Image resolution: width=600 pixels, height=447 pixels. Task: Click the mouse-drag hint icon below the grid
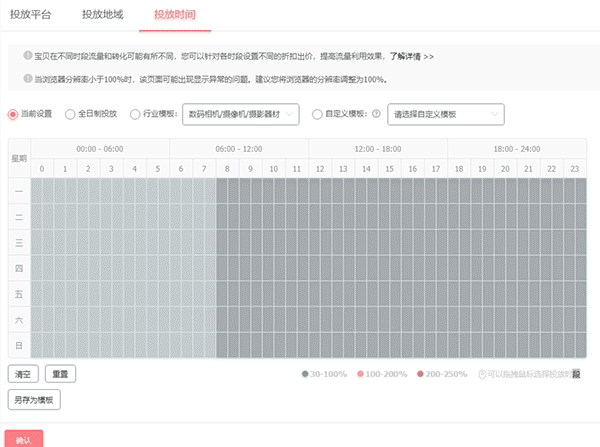pos(483,374)
